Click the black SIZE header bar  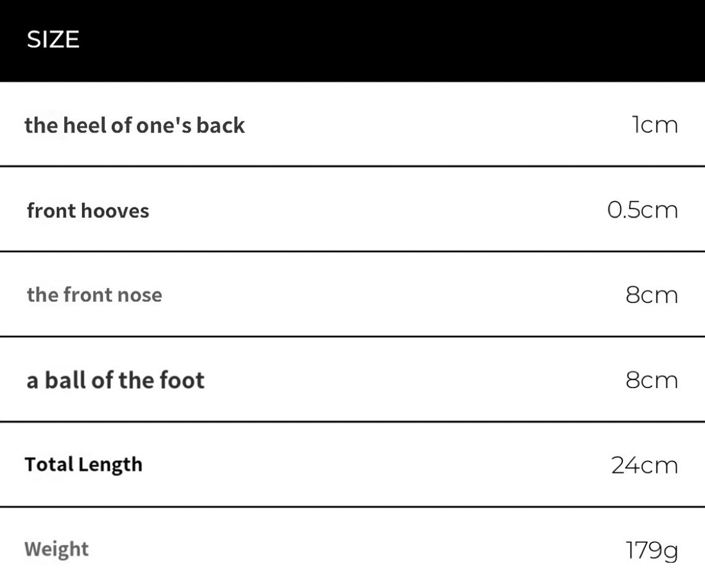point(353,41)
